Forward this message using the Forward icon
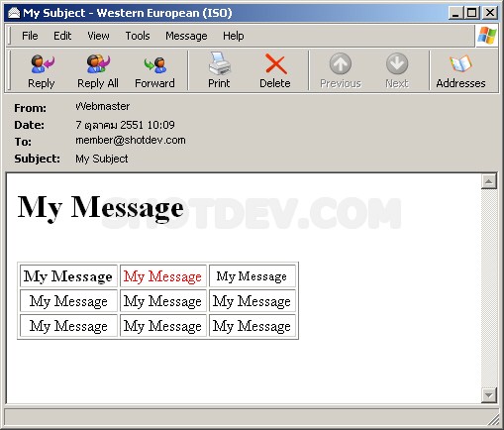 coord(155,64)
